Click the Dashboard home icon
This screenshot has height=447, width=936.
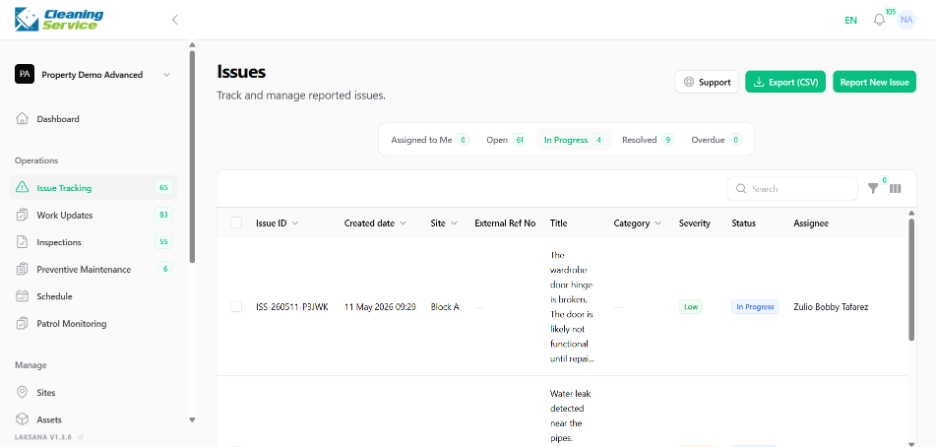22,119
